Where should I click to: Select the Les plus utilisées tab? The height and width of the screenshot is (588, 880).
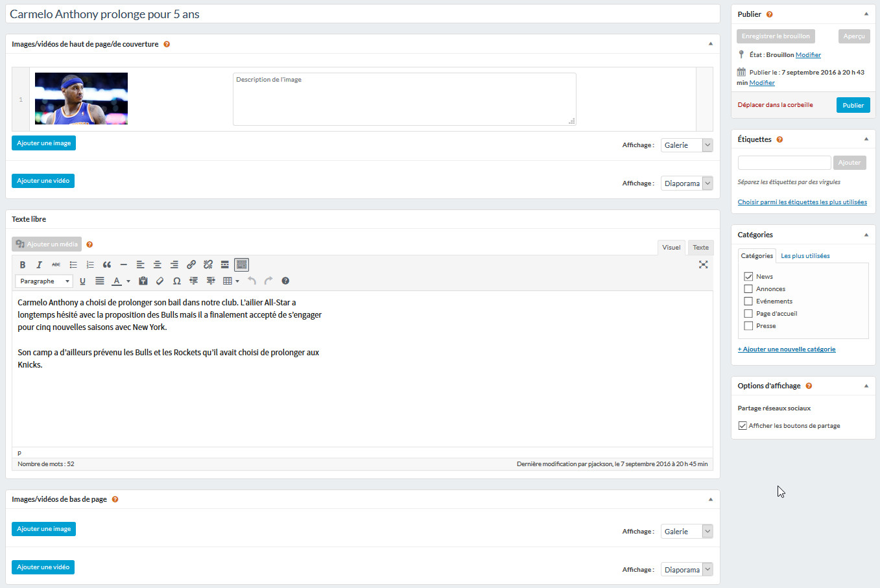pyautogui.click(x=805, y=255)
